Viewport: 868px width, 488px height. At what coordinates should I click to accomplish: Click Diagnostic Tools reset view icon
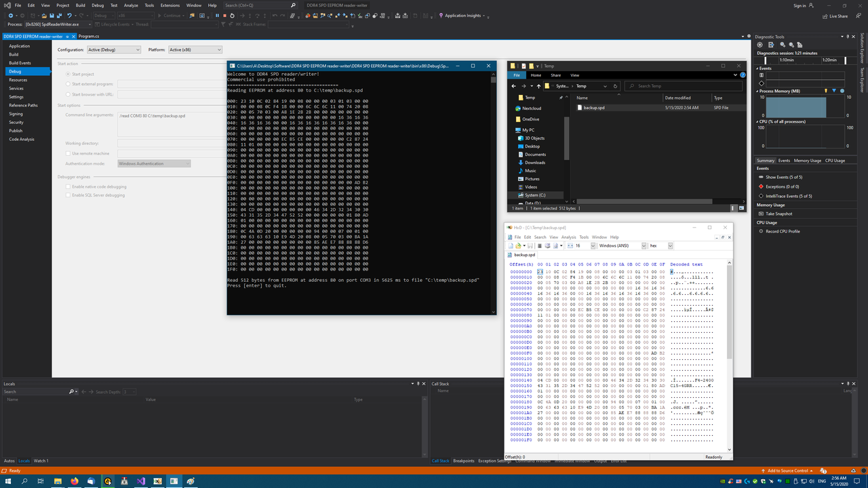(x=800, y=45)
